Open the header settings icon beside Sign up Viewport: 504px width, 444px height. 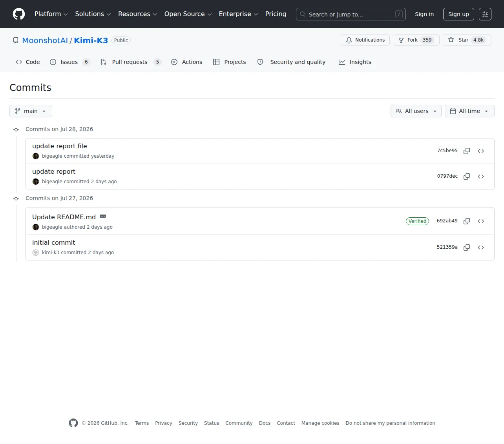[485, 14]
